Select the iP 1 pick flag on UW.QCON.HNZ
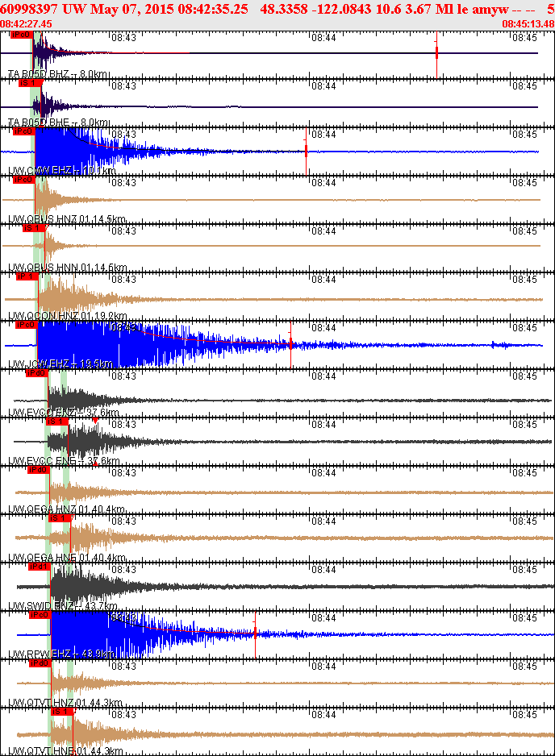The image size is (555, 756). point(27,276)
